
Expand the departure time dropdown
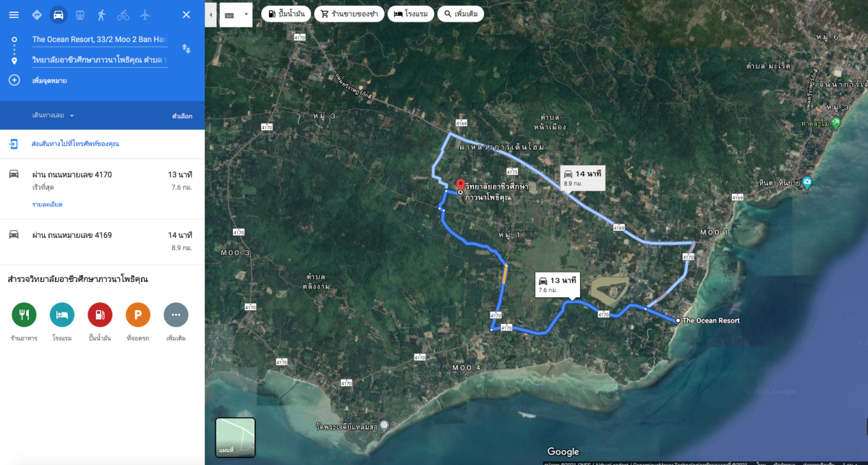pos(54,116)
